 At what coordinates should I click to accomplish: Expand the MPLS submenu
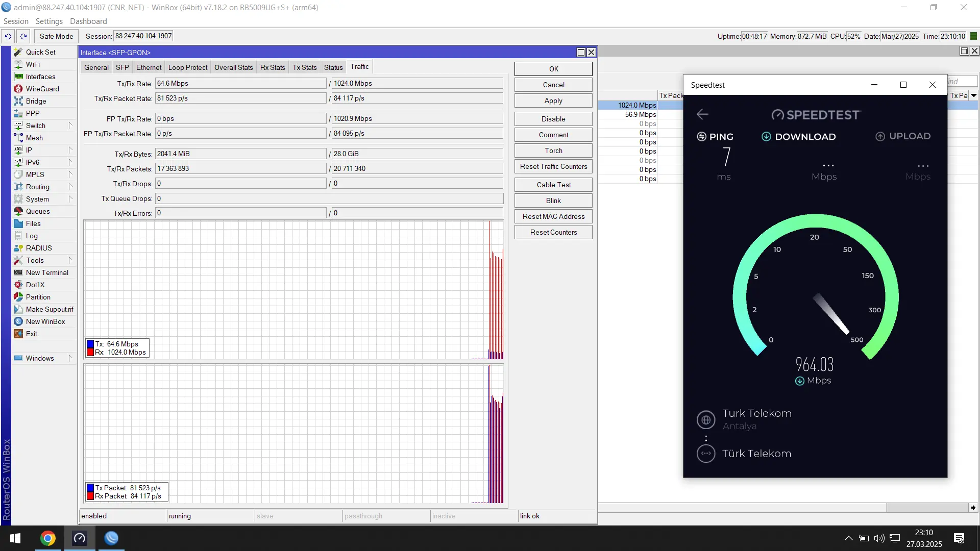70,174
